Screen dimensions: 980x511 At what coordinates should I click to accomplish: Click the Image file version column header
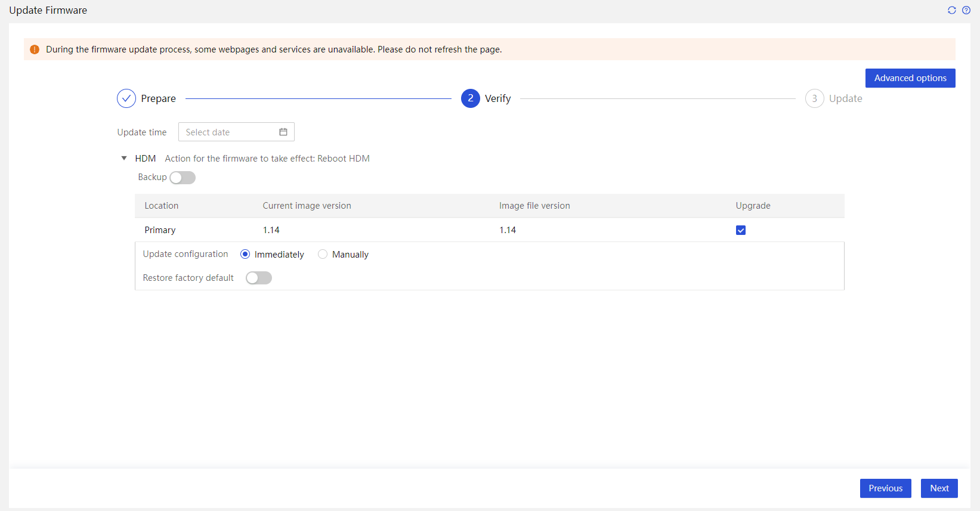(534, 206)
